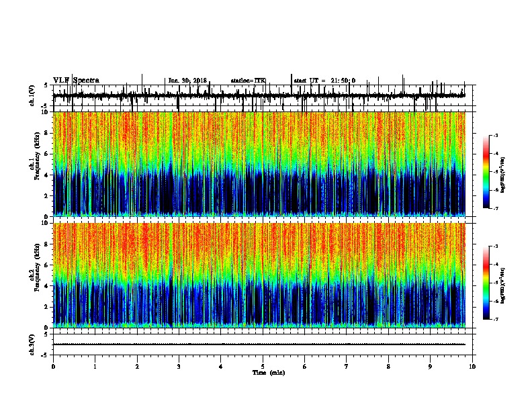Click the date label "Jan. 30, 2018"

click(187, 81)
